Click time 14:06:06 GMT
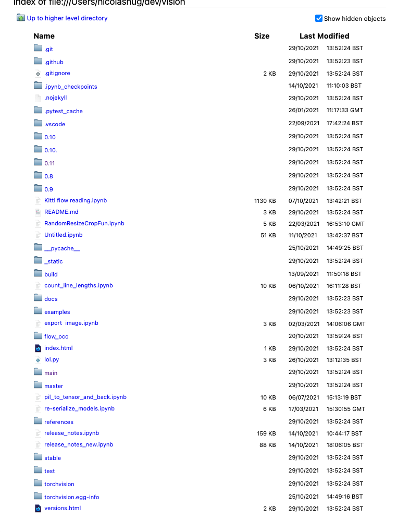This screenshot has width=397, height=532. click(346, 324)
